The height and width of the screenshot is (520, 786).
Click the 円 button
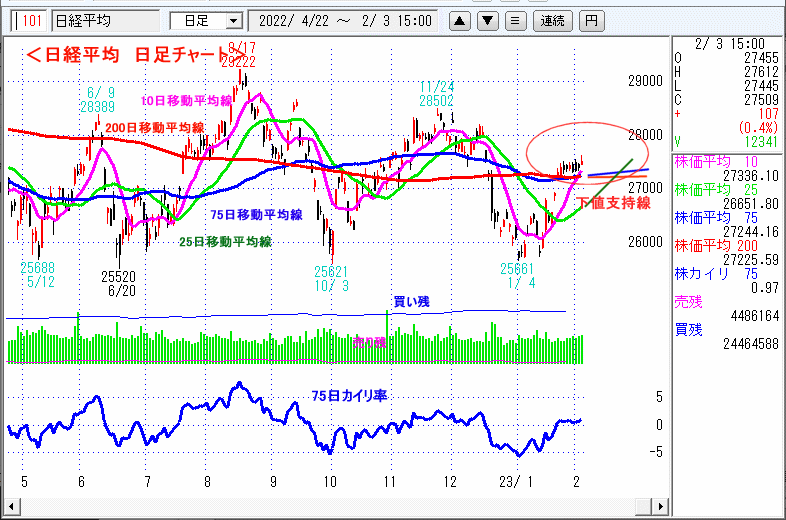[x=592, y=21]
